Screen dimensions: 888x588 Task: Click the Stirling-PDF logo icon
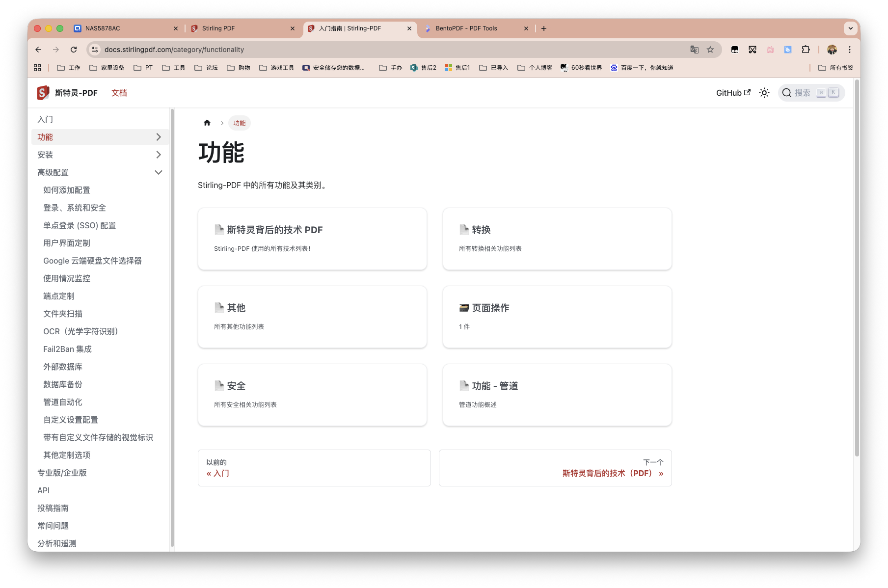click(42, 92)
